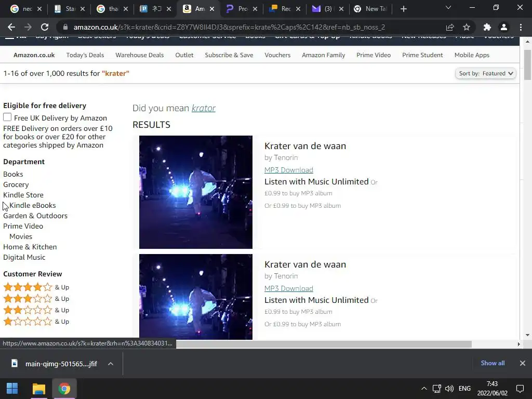This screenshot has width=532, height=399.
Task: Select Movies subcategory
Action: (x=21, y=236)
